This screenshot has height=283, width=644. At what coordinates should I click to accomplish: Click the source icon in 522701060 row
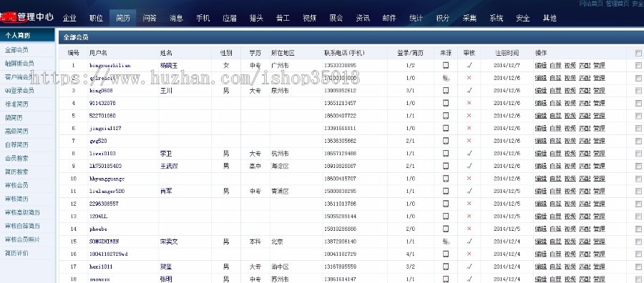[446, 116]
